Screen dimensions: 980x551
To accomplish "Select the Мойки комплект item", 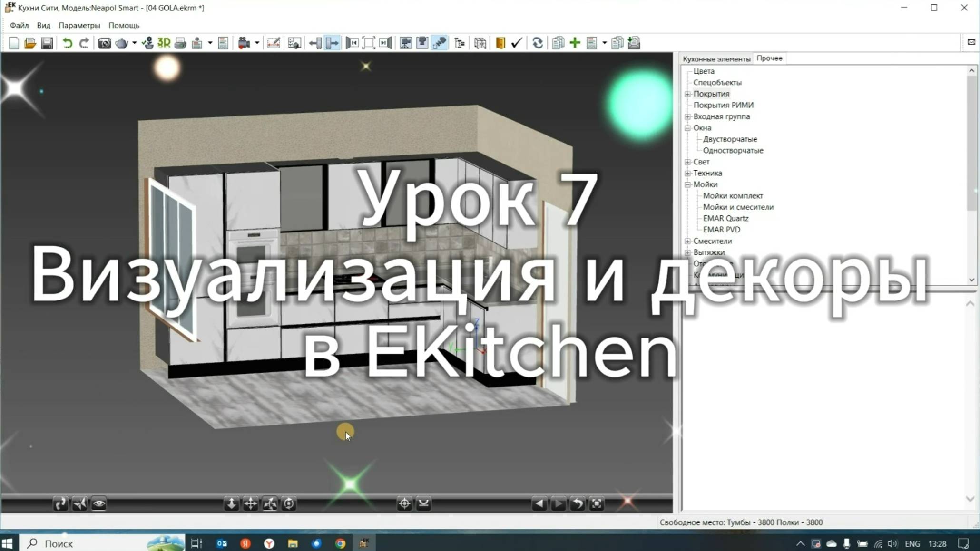I will (x=733, y=196).
